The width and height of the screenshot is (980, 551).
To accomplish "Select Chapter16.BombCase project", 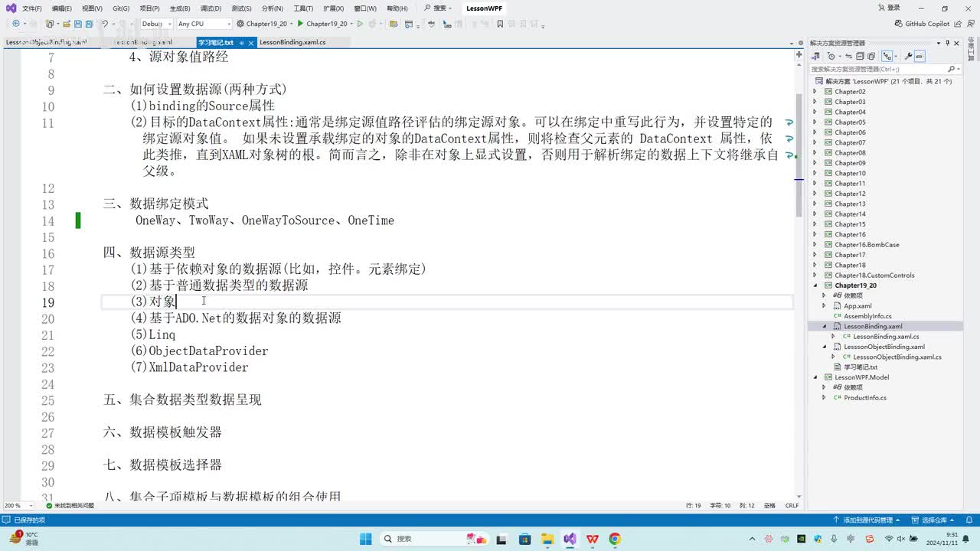I will click(867, 245).
